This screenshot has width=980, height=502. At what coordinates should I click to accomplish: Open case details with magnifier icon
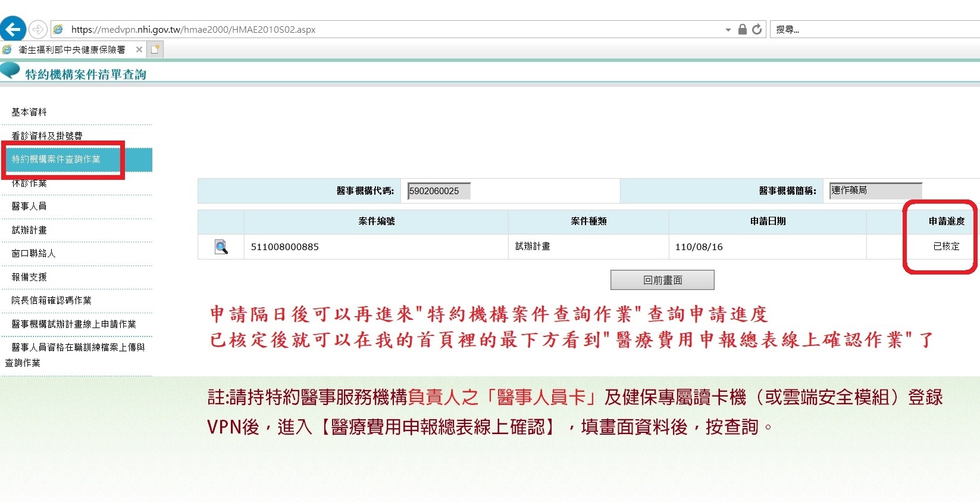(221, 247)
